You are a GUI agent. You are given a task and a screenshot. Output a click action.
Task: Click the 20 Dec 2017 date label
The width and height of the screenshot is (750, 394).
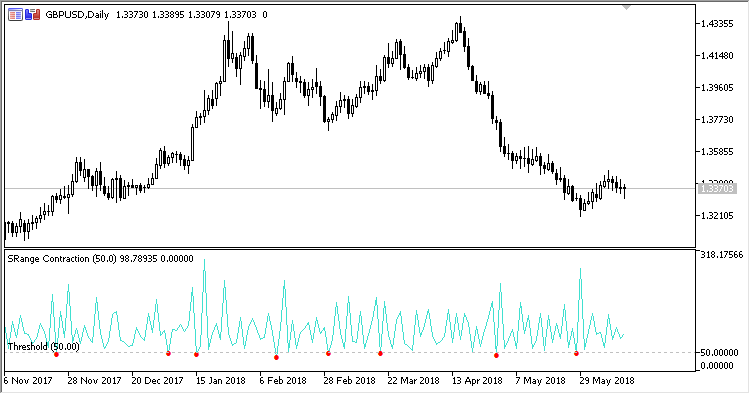click(157, 381)
